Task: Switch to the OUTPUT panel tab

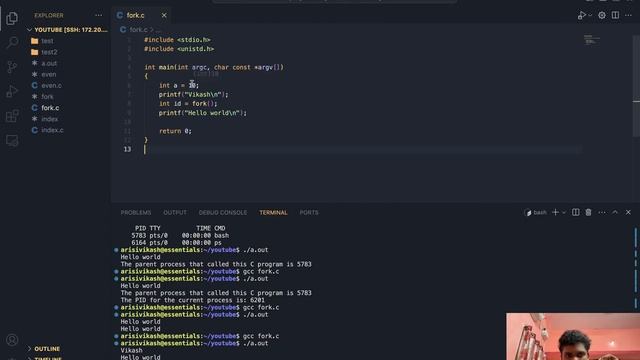Action: [175, 213]
